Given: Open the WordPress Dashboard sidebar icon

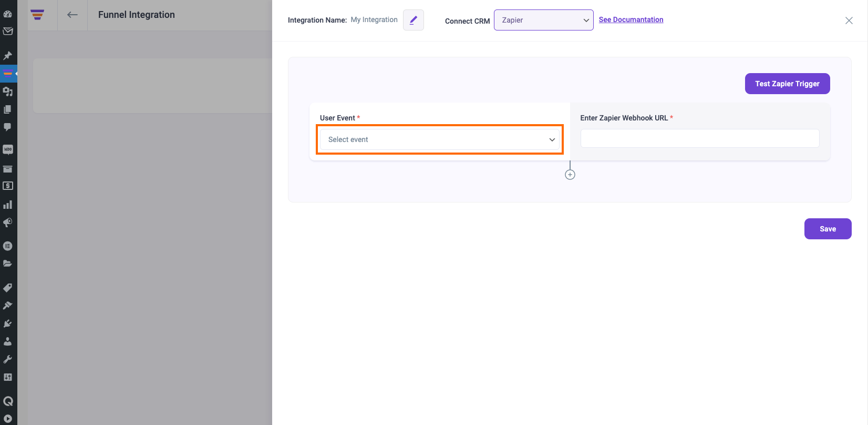Looking at the screenshot, I should coord(8,14).
